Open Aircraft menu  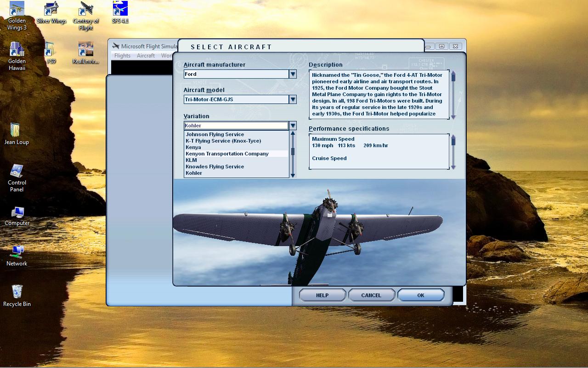click(x=146, y=56)
